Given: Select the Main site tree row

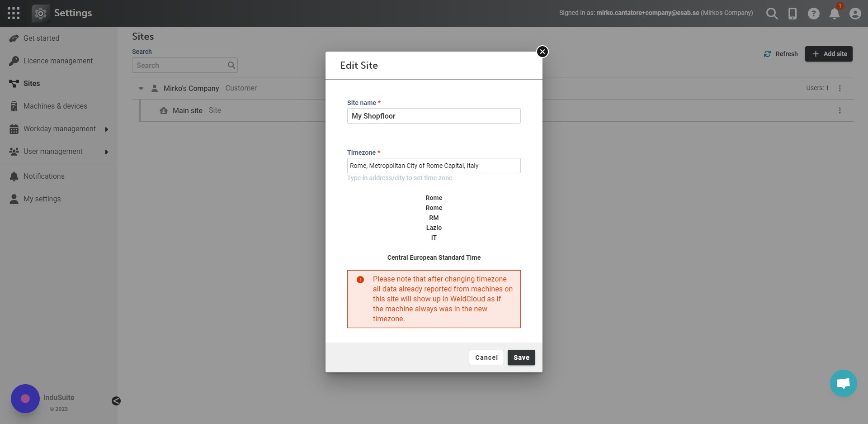Looking at the screenshot, I should pyautogui.click(x=496, y=110).
